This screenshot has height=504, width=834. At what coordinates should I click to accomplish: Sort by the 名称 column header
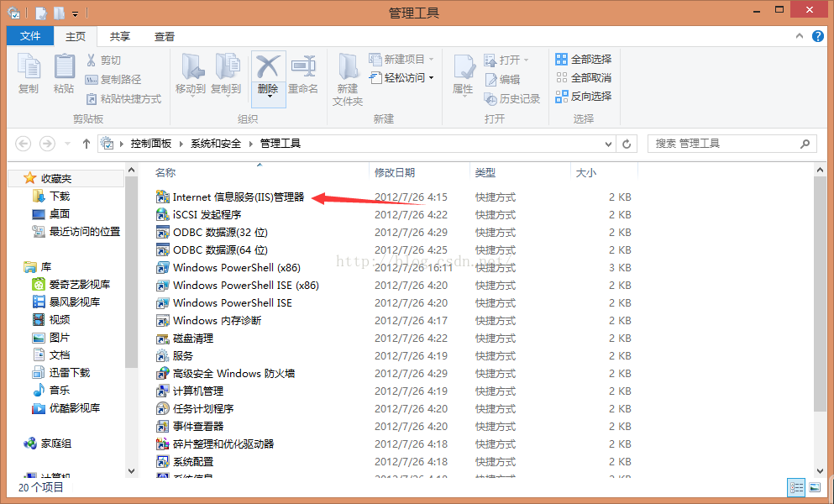[x=165, y=172]
